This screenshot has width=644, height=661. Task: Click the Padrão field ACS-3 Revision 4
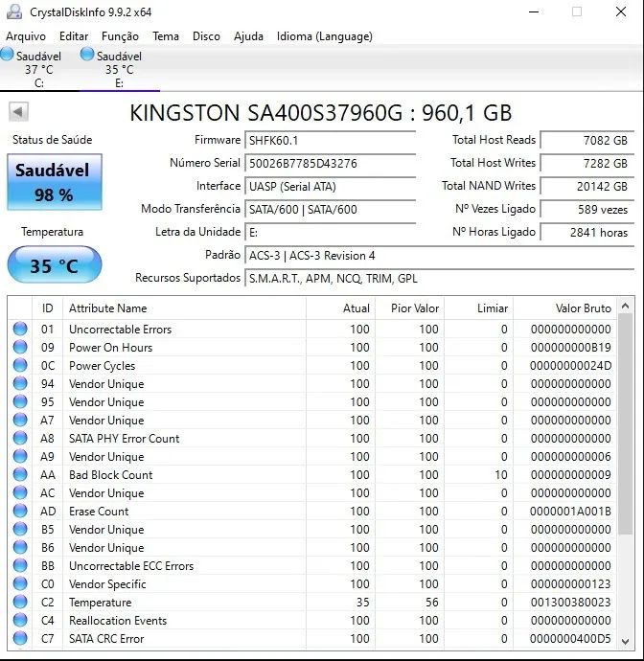(440, 256)
